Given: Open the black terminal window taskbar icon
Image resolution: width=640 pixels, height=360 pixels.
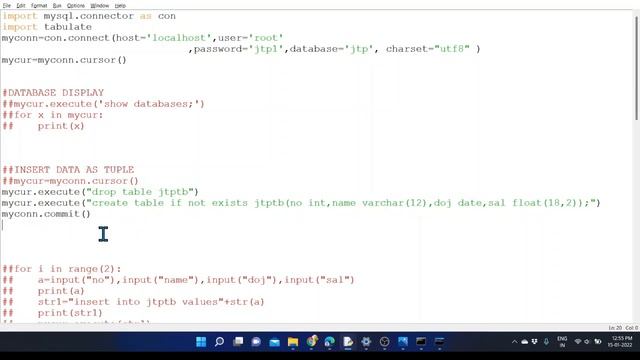Looking at the screenshot, I should pyautogui.click(x=421, y=342).
